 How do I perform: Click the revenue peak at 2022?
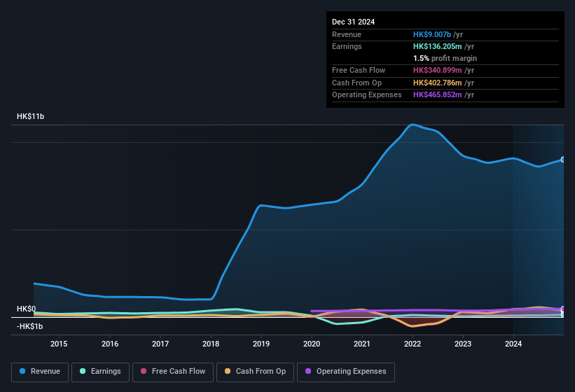(x=413, y=125)
